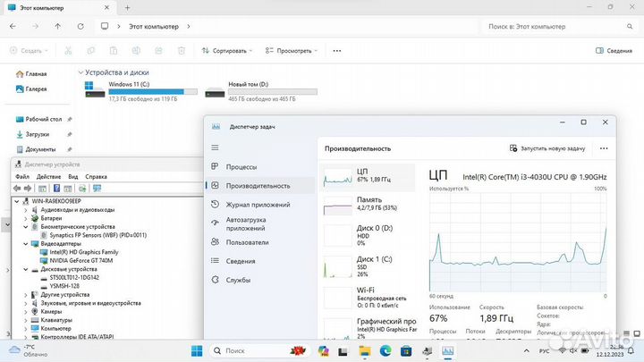This screenshot has width=644, height=362.
Task: Go back in File Explorer
Action: click(x=13, y=26)
